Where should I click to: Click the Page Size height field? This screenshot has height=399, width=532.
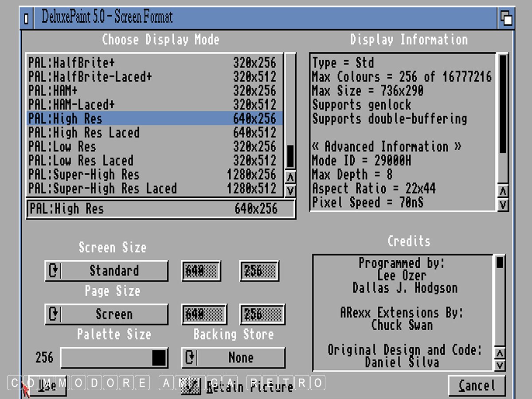262,314
